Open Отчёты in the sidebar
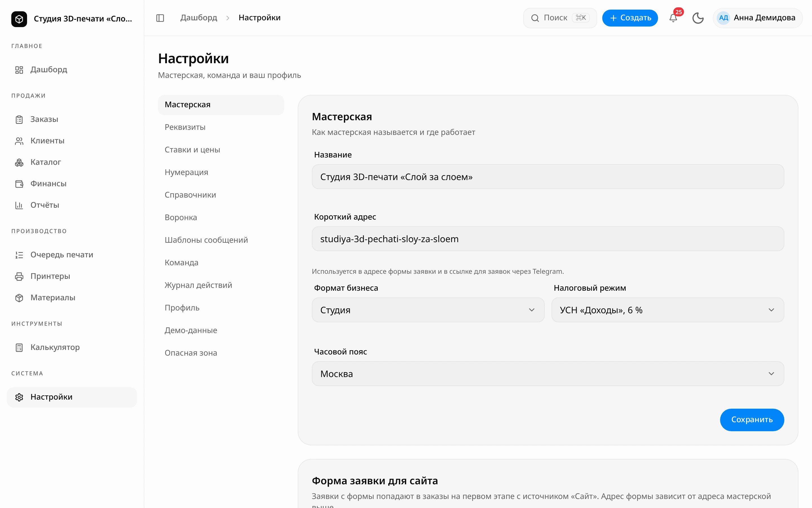Image resolution: width=812 pixels, height=508 pixels. (72, 205)
